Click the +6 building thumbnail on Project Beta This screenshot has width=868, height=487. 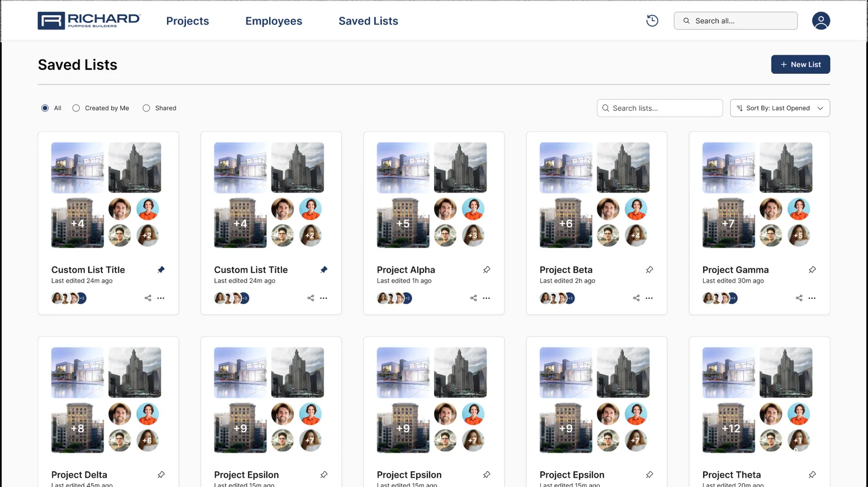pos(566,223)
